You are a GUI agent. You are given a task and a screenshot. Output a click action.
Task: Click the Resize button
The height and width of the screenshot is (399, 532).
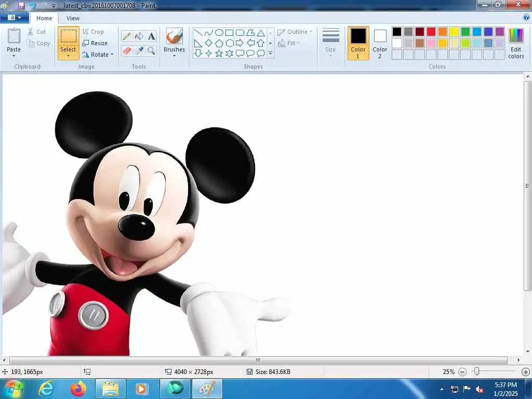(x=95, y=43)
